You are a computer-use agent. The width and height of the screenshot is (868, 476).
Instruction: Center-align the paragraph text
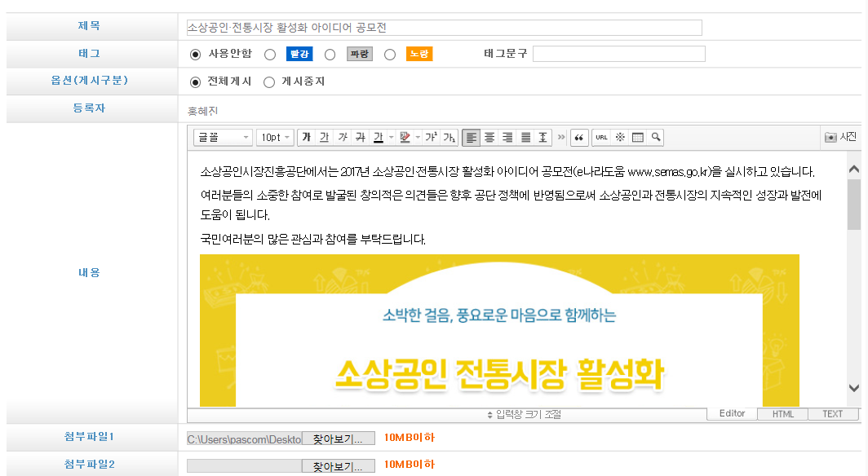coord(489,138)
